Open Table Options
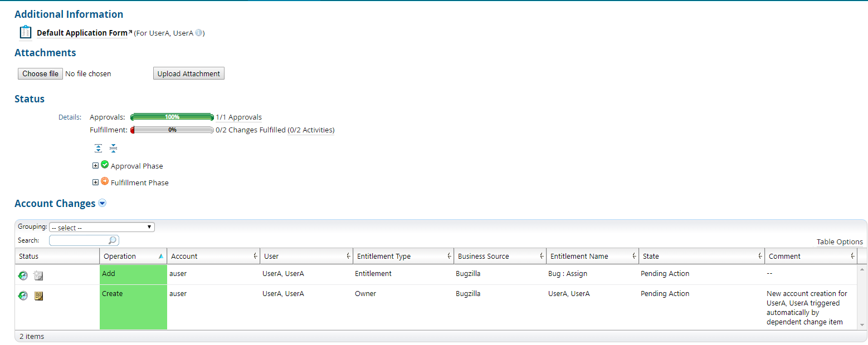The image size is (868, 345). coord(840,241)
